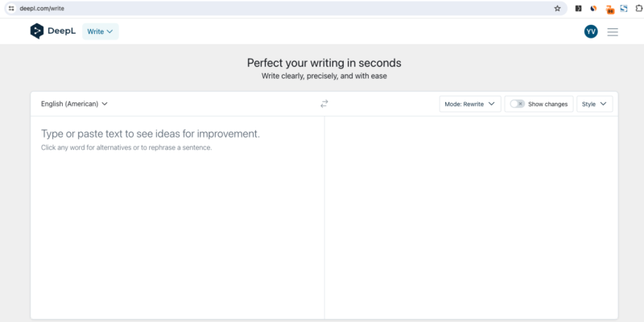
Task: Click the site information icon in address bar
Action: click(11, 8)
